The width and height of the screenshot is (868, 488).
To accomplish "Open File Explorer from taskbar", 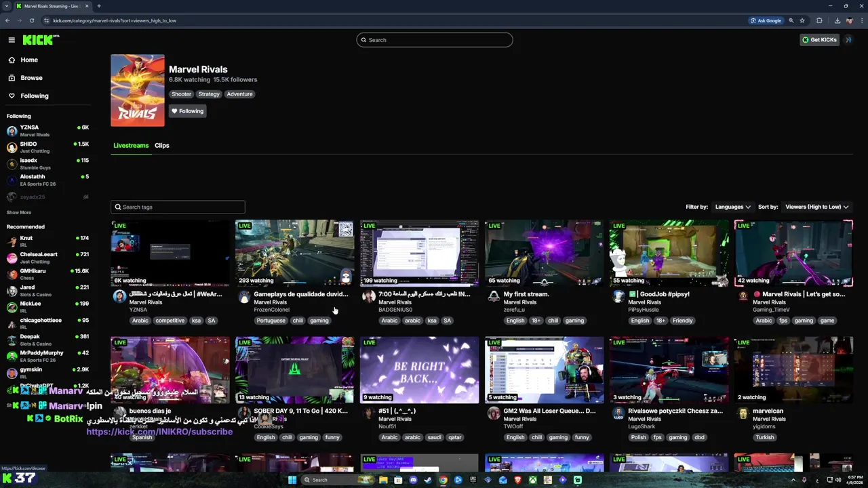I will (383, 480).
